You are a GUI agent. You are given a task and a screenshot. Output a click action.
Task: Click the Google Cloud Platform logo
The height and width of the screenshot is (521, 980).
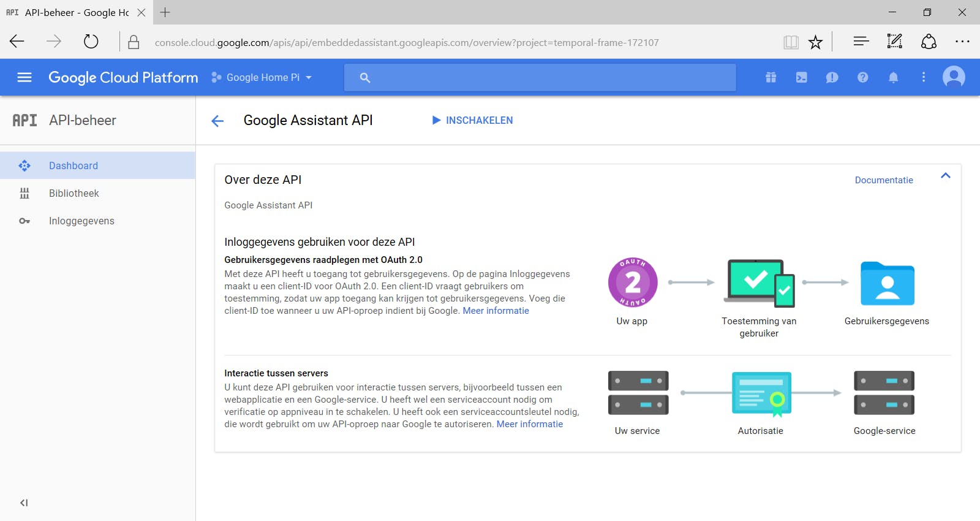(x=123, y=77)
